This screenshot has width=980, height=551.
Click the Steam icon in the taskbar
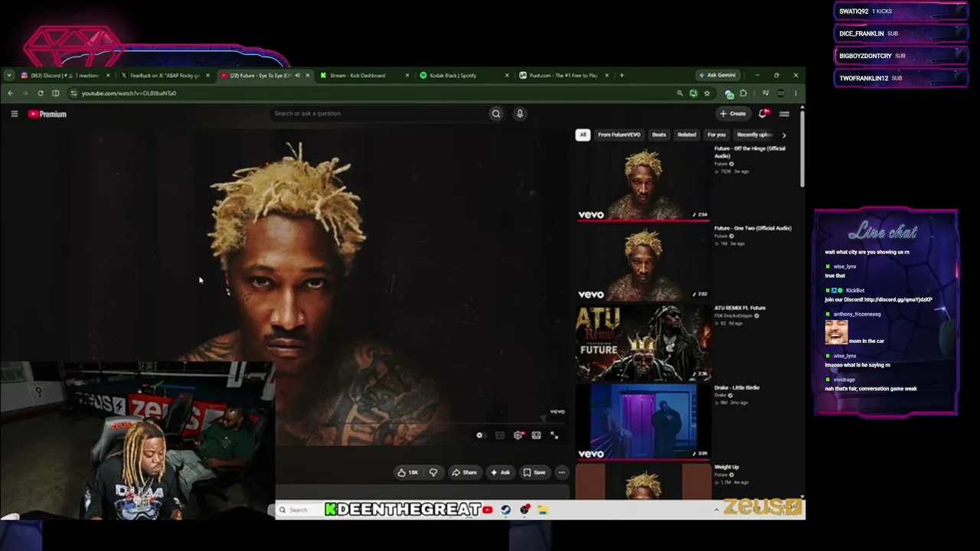[x=506, y=510]
